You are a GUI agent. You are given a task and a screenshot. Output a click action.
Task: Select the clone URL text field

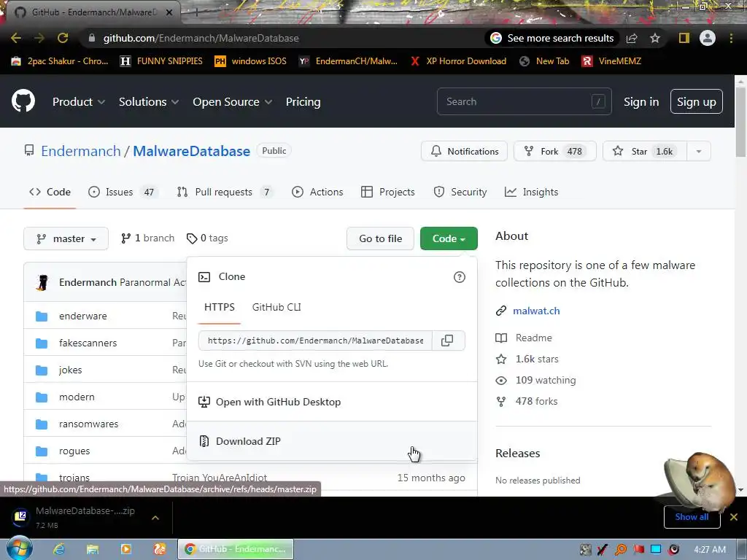[315, 341]
